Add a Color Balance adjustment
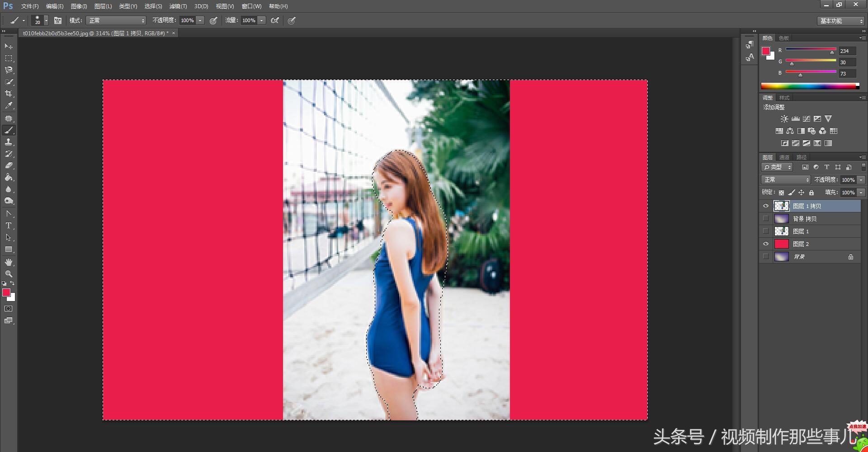868x452 pixels. point(790,131)
